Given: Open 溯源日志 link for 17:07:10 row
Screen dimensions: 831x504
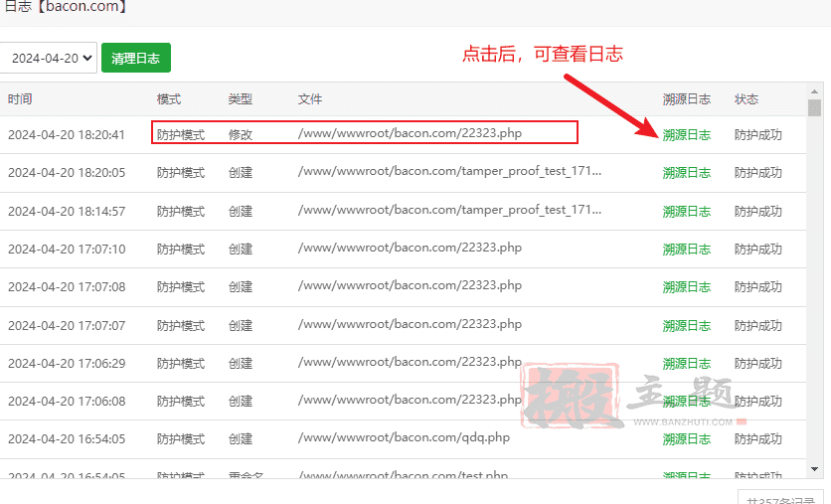Looking at the screenshot, I should coord(686,250).
